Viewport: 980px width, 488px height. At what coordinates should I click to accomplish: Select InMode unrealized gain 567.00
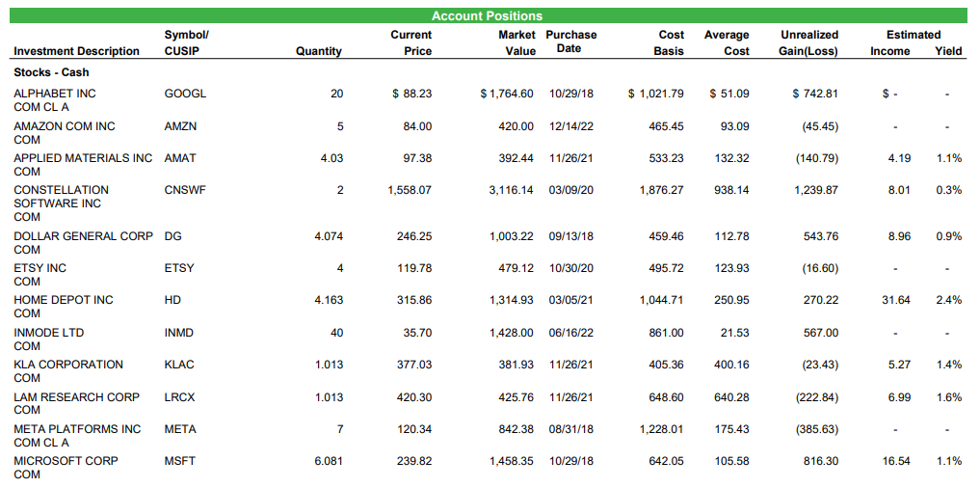click(821, 333)
